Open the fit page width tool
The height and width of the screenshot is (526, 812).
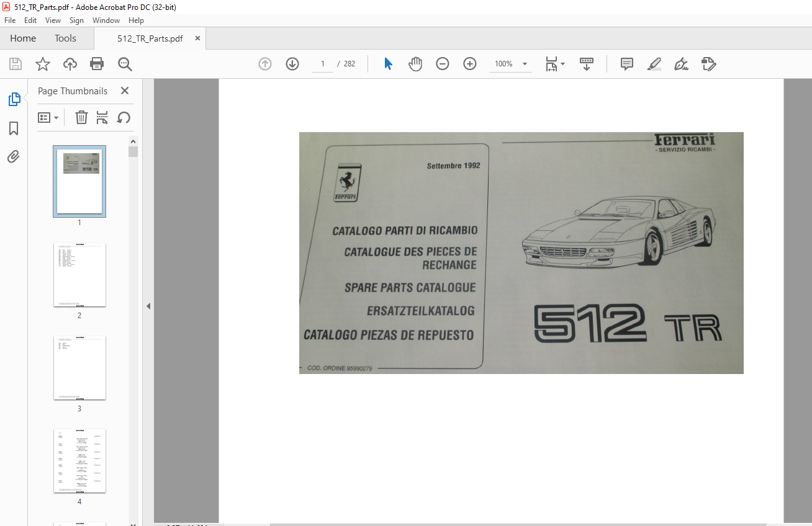551,64
